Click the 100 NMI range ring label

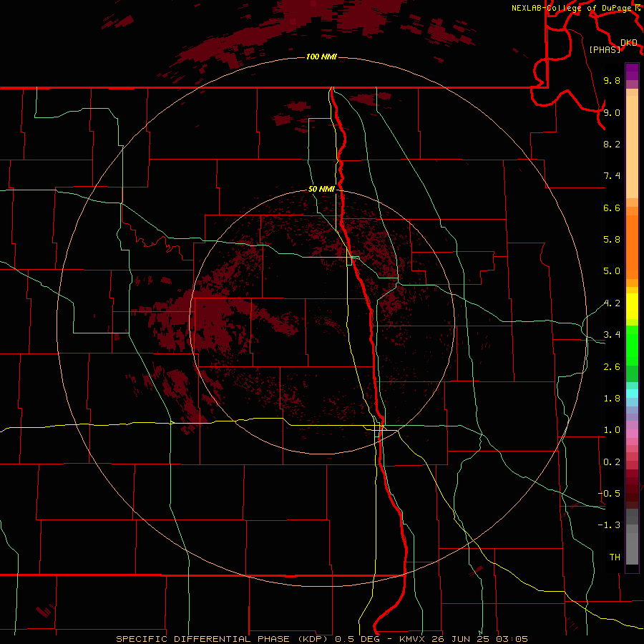[x=321, y=57]
